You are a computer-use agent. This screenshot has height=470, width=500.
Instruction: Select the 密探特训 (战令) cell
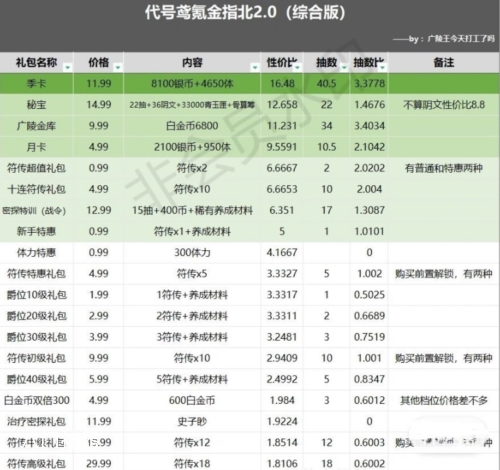pos(36,210)
